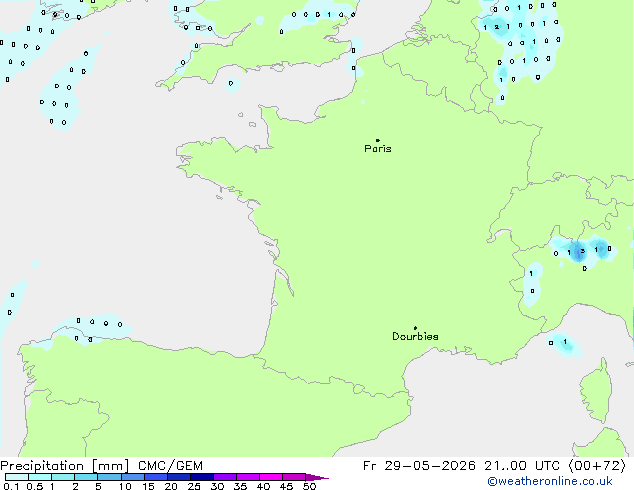The height and width of the screenshot is (490, 634).
Task: Click the CMC/GEM model label
Action: tap(170, 466)
